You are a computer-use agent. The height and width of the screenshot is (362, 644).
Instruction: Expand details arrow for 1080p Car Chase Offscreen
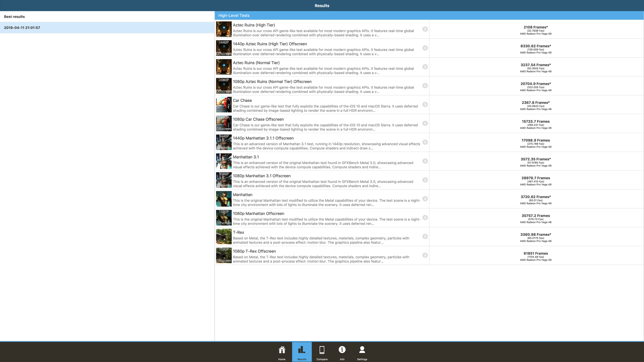(425, 123)
